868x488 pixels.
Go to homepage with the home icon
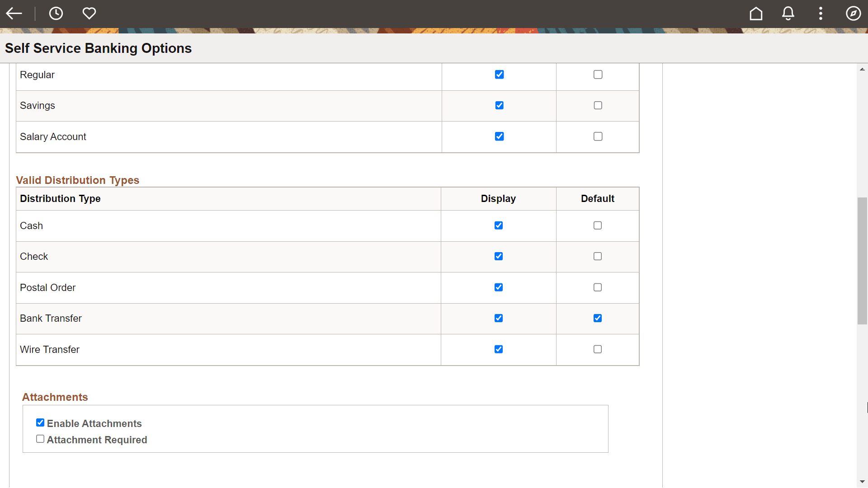click(756, 14)
